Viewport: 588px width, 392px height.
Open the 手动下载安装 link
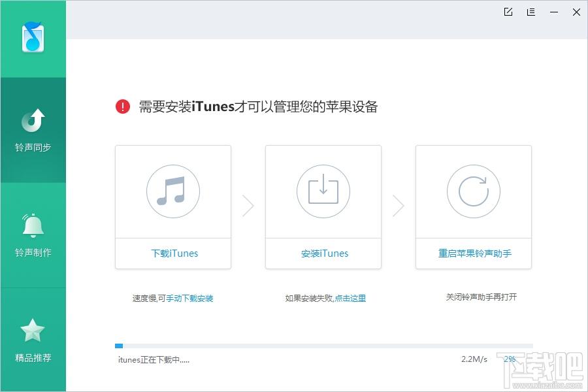pos(189,298)
